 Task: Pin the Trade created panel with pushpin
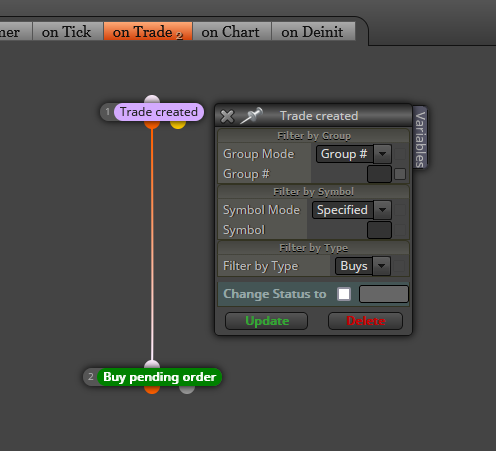251,115
